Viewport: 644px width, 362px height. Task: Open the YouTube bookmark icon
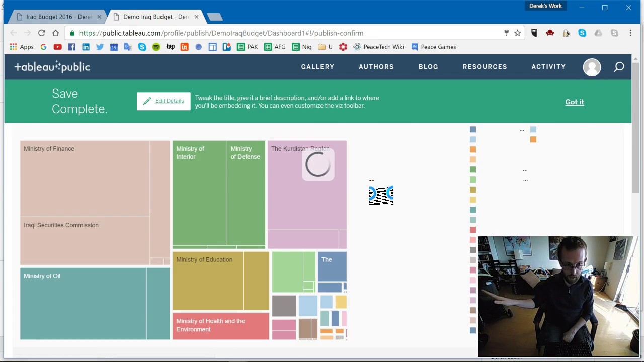click(x=57, y=47)
